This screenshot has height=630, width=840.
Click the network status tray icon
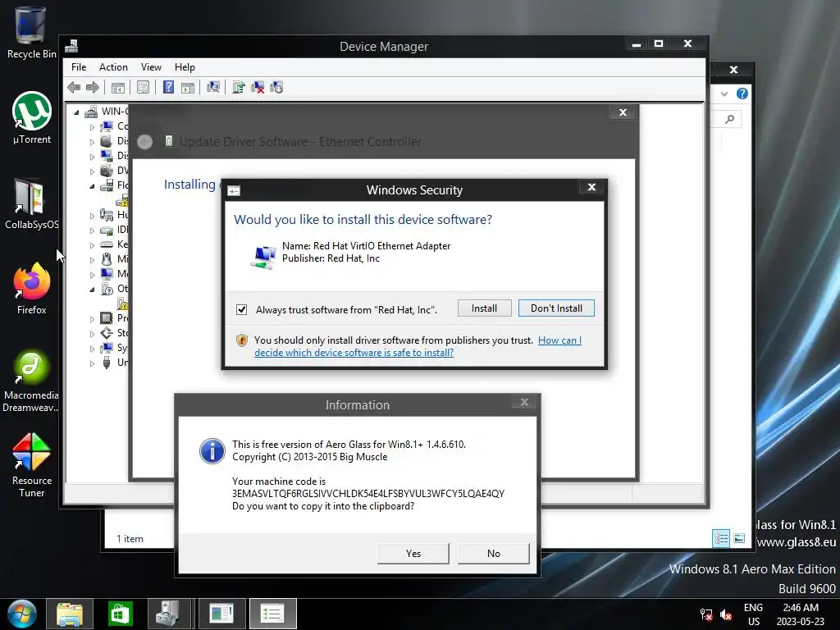pos(706,614)
